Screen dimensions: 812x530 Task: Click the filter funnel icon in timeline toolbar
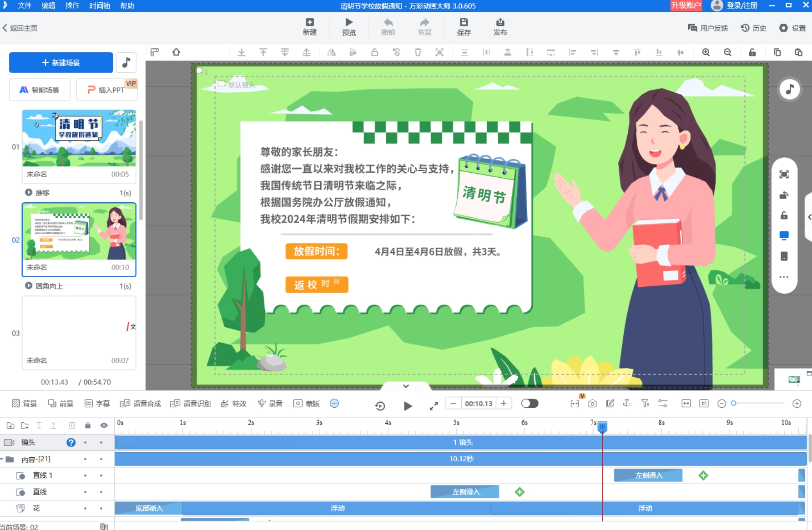pos(645,403)
